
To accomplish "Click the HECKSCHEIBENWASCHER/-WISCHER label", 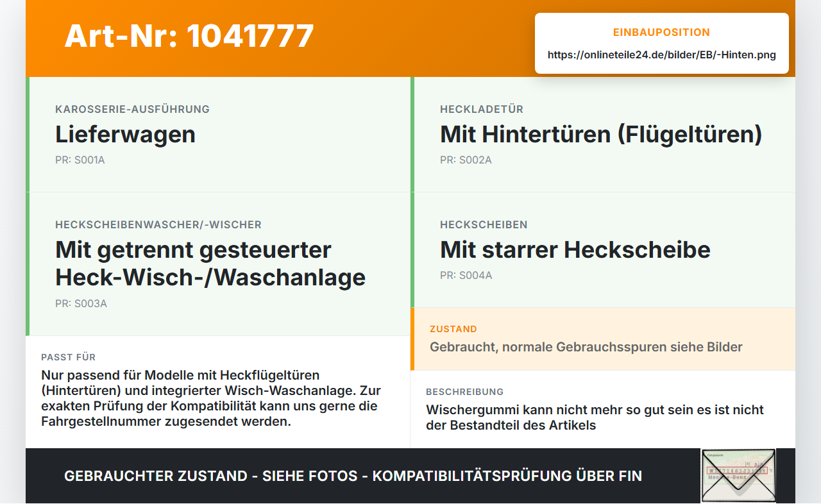I will (x=158, y=224).
